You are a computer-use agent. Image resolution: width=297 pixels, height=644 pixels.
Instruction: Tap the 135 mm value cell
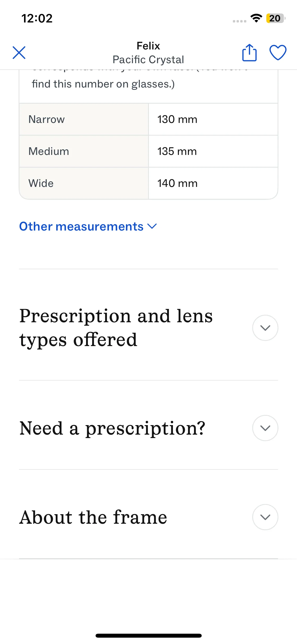coord(177,151)
